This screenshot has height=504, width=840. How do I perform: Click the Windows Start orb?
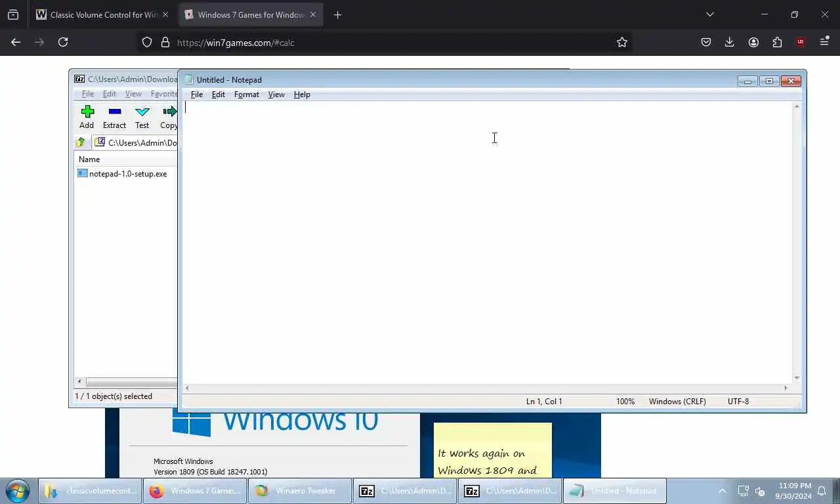click(x=17, y=490)
